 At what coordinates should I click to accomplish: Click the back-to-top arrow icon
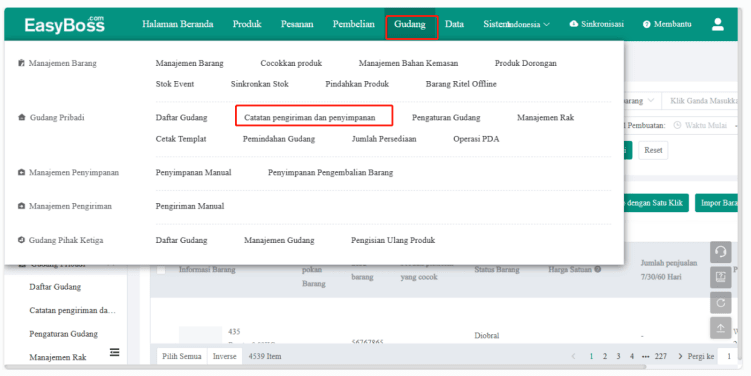point(721,328)
